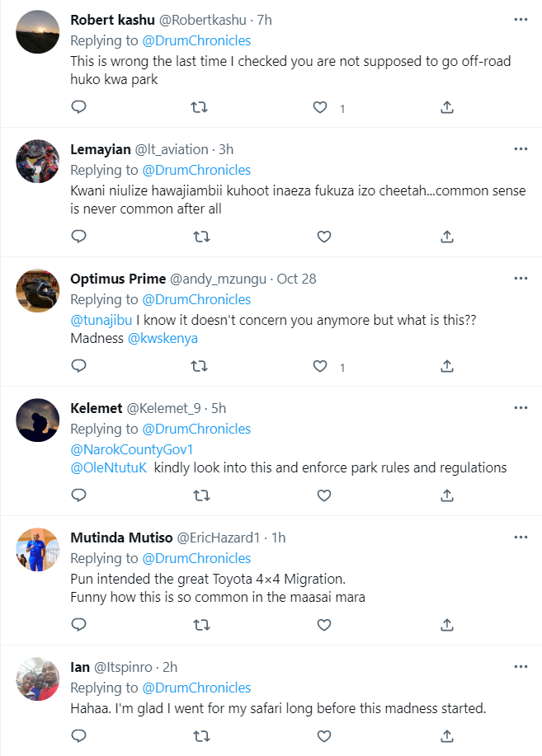Image resolution: width=542 pixels, height=756 pixels.
Task: Open the @OleNtutuK mention
Action: [x=108, y=467]
